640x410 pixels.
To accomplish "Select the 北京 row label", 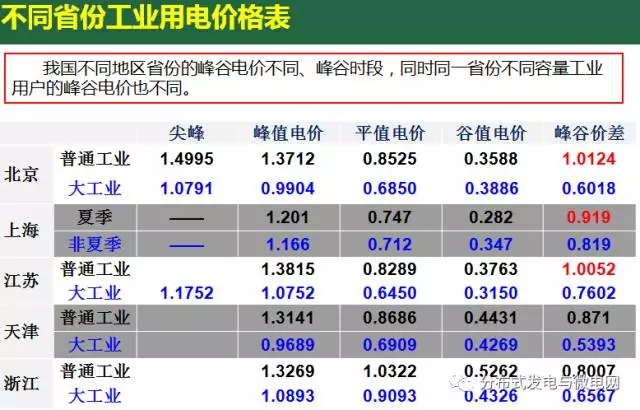I will [x=22, y=173].
